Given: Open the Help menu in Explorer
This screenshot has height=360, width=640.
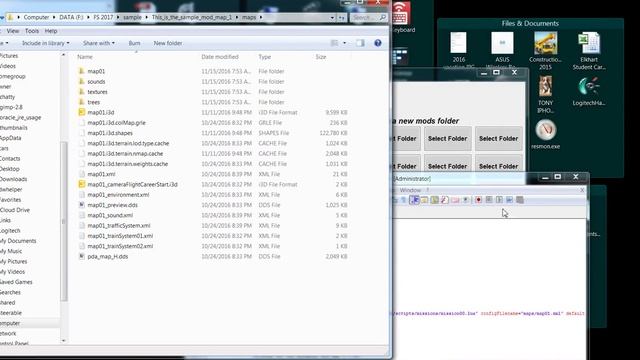Looking at the screenshot, I should [x=51, y=31].
